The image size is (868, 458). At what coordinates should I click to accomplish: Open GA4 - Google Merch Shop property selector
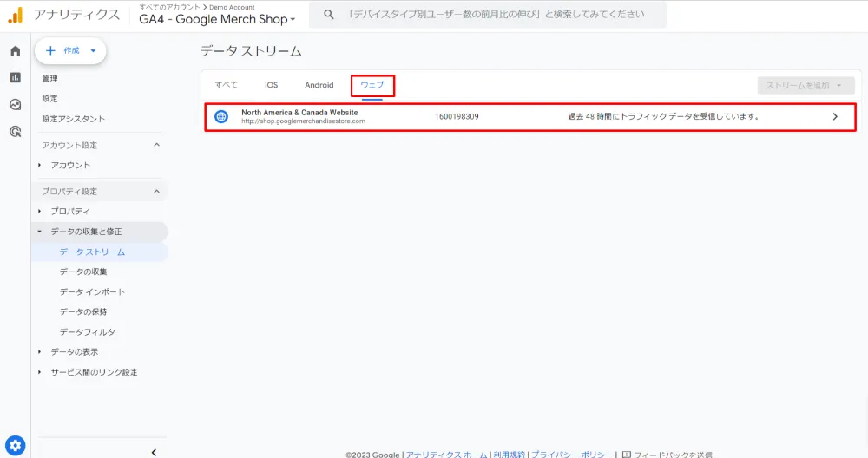217,19
